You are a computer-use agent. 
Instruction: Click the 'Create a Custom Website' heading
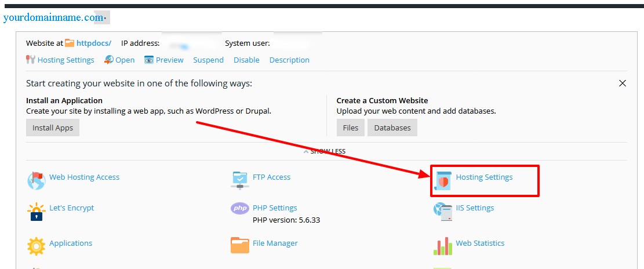[x=383, y=100]
